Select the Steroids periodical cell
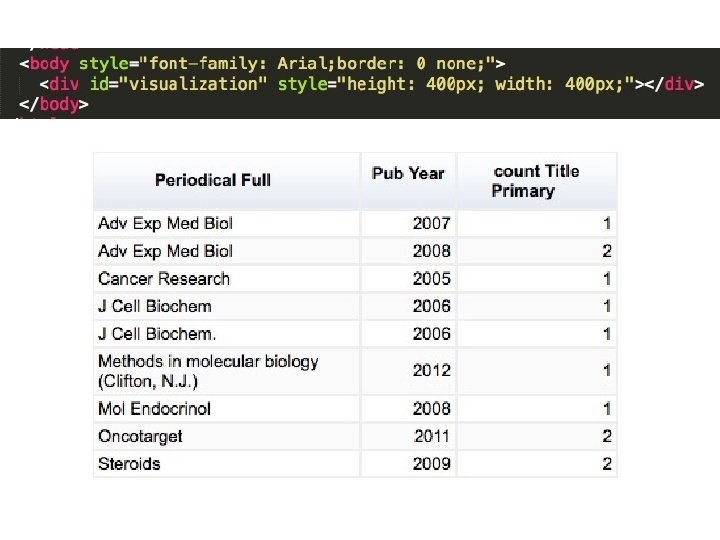The width and height of the screenshot is (720, 540). pos(129,464)
